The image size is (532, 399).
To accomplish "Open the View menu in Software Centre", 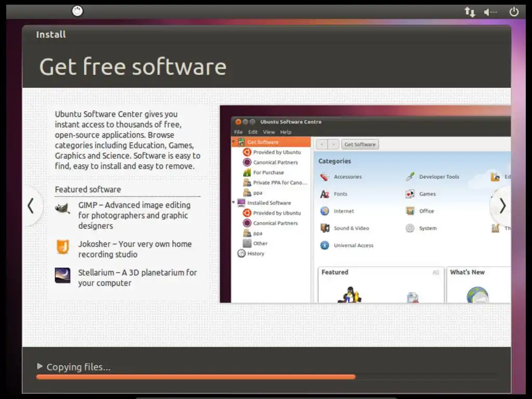I will click(x=269, y=132).
